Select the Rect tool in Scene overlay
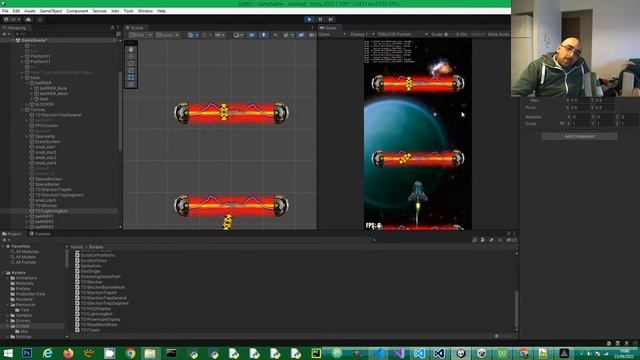The height and width of the screenshot is (360, 640). pos(131,77)
